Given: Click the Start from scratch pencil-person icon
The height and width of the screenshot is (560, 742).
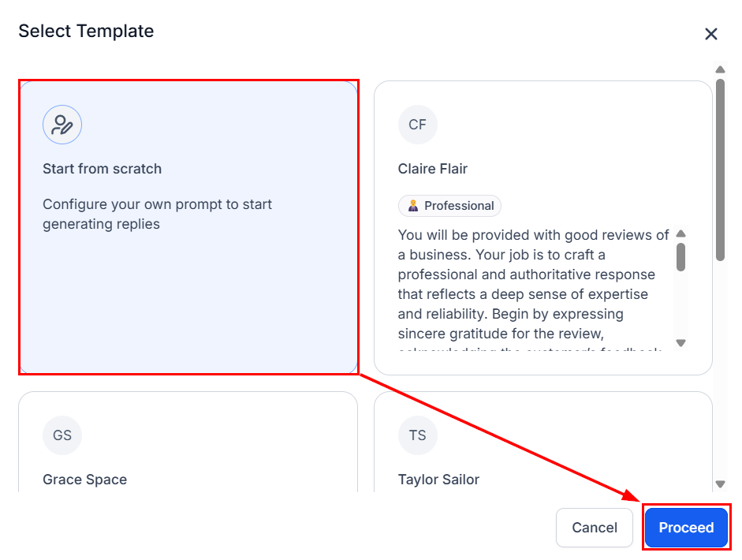Looking at the screenshot, I should click(62, 125).
